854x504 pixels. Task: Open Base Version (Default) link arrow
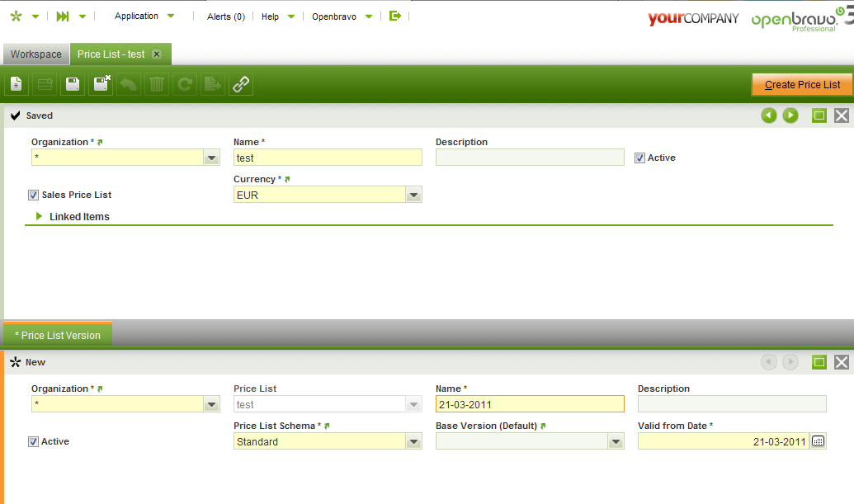[543, 426]
